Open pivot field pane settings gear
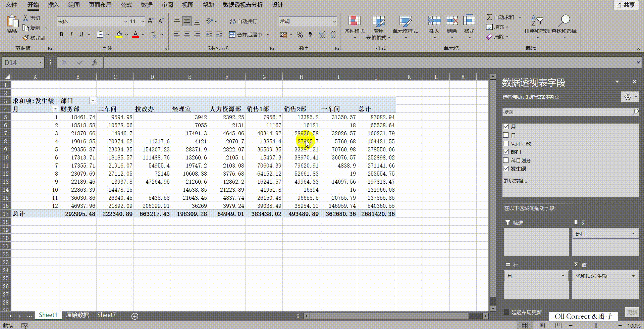This screenshot has height=329, width=644. (628, 97)
